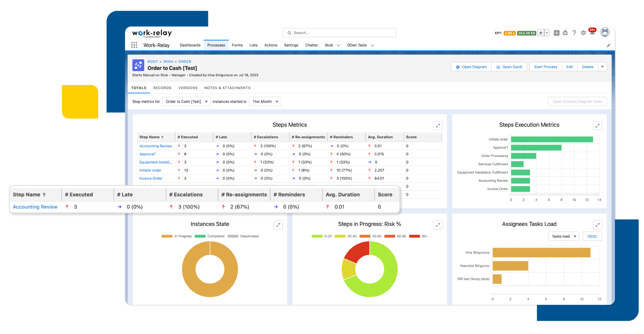Click the Initiate order bar in chart
644x334 pixels.
(552, 139)
